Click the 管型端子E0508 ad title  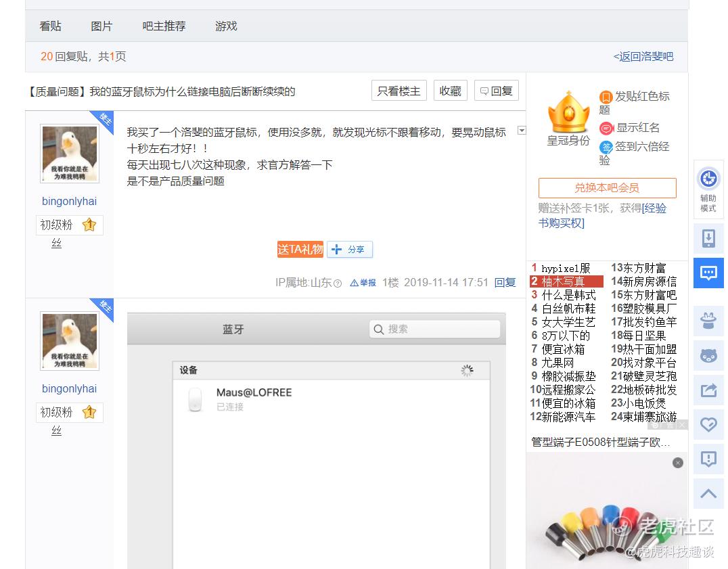click(600, 442)
